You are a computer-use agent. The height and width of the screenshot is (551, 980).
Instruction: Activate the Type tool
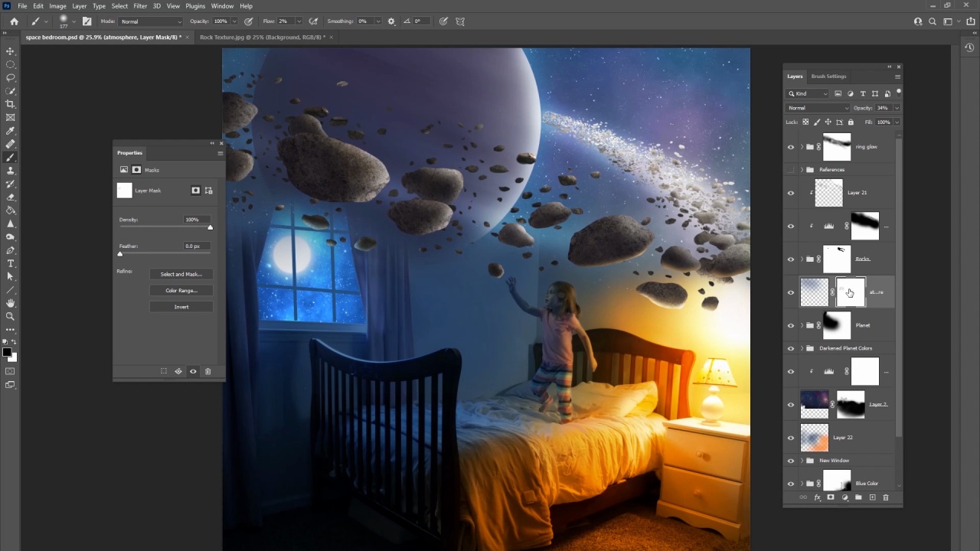10,263
